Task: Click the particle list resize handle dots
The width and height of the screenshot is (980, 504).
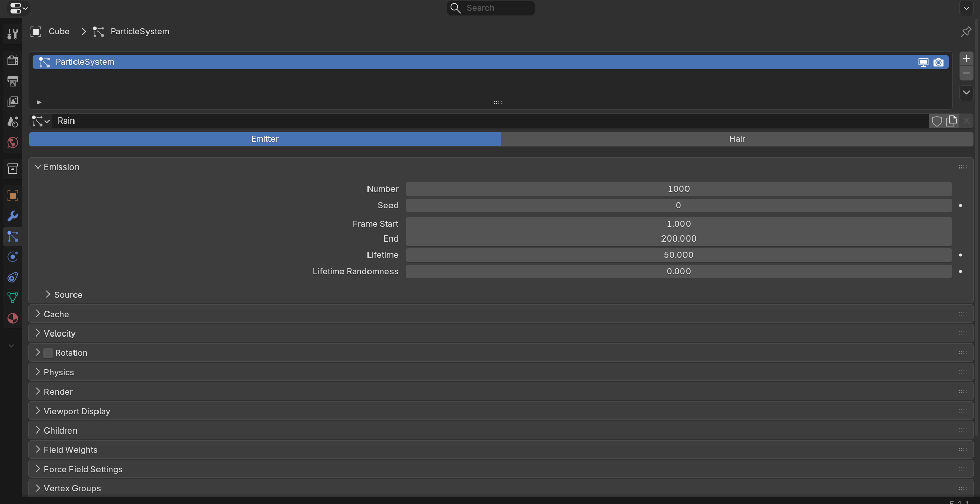Action: tap(498, 103)
